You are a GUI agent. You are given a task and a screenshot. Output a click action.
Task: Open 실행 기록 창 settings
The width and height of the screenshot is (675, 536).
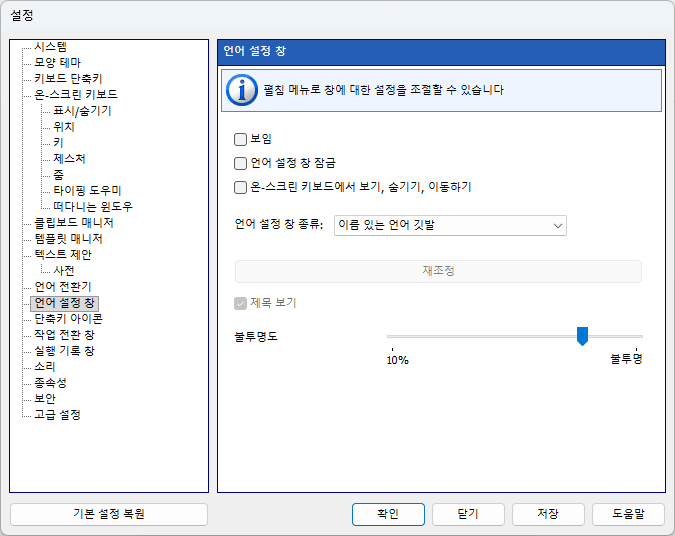point(64,351)
